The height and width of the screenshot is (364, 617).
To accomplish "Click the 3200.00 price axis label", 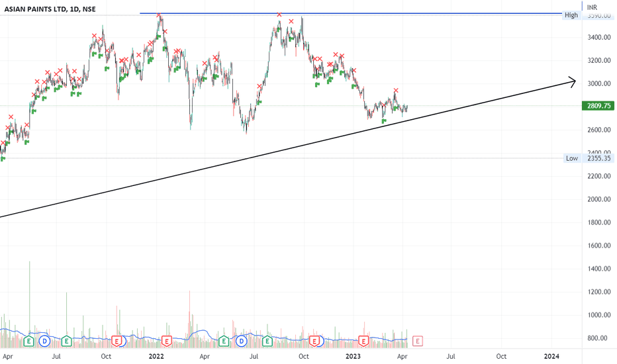I will coord(599,61).
